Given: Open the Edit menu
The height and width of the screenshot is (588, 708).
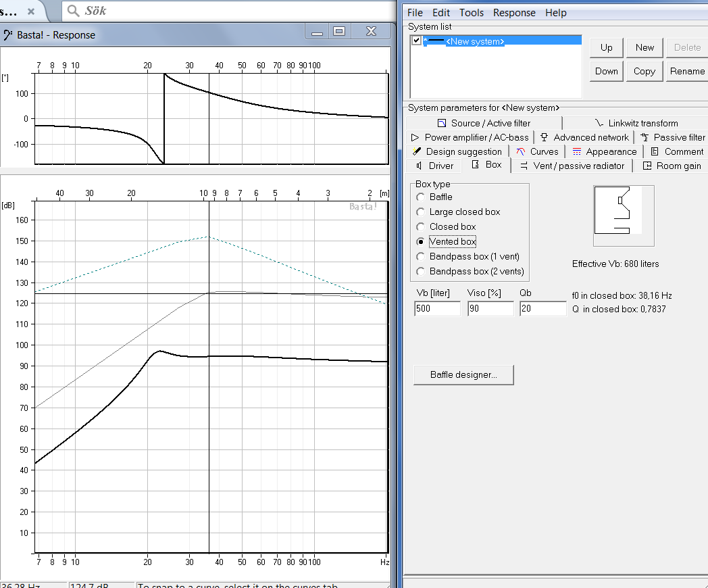Looking at the screenshot, I should 441,13.
